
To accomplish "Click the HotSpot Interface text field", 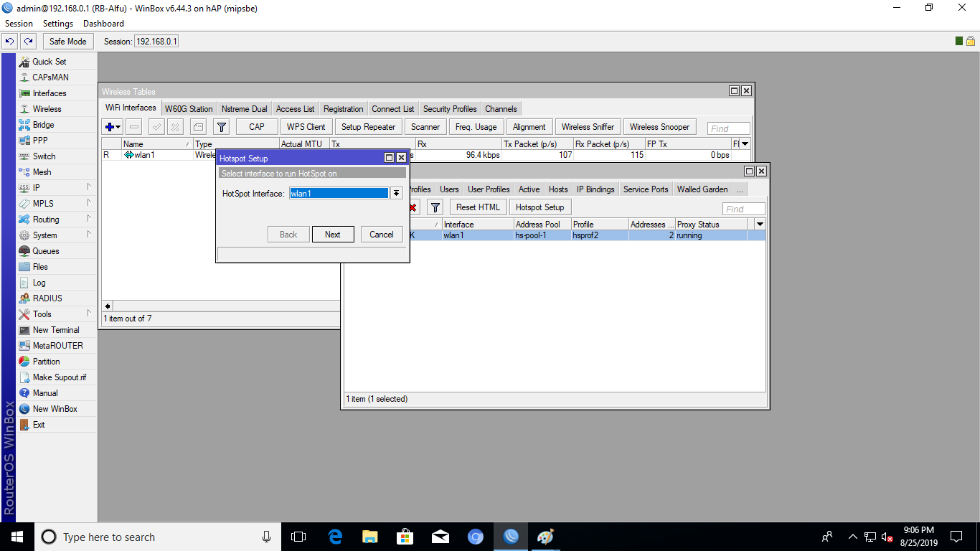I will tap(339, 194).
